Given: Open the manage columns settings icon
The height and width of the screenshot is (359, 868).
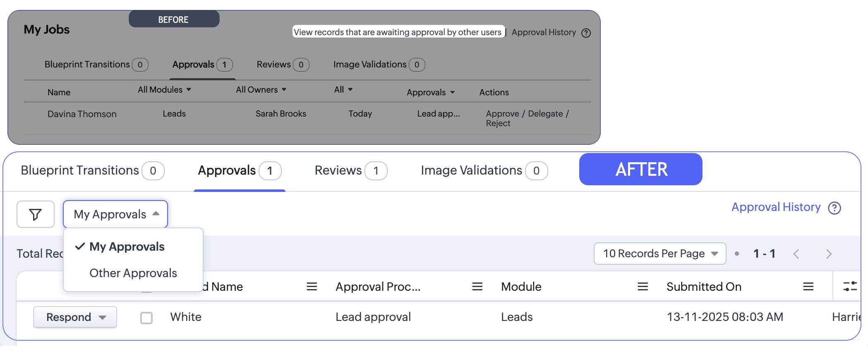Looking at the screenshot, I should 850,286.
